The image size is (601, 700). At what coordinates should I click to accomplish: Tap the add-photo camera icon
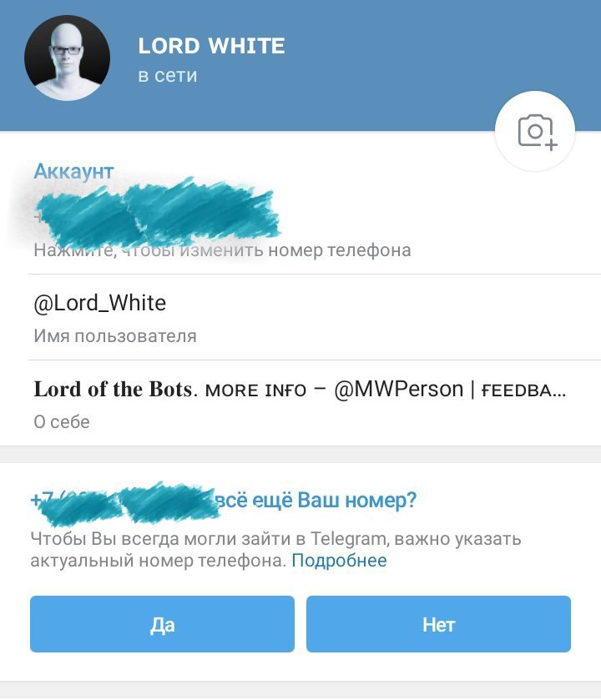pos(535,131)
